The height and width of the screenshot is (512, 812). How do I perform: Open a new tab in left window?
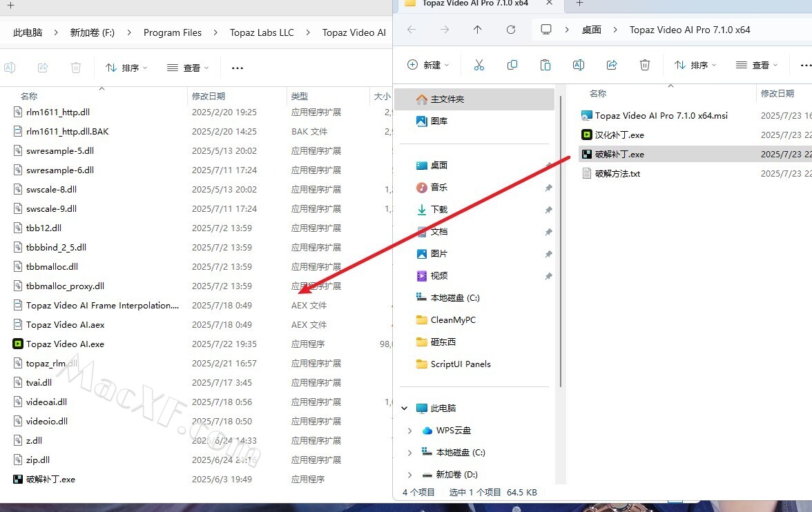pos(10,6)
